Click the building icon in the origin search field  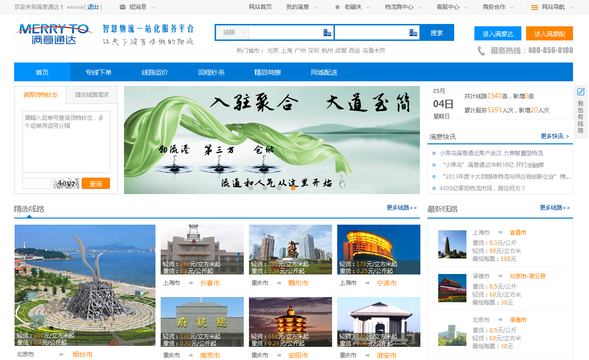click(x=327, y=33)
